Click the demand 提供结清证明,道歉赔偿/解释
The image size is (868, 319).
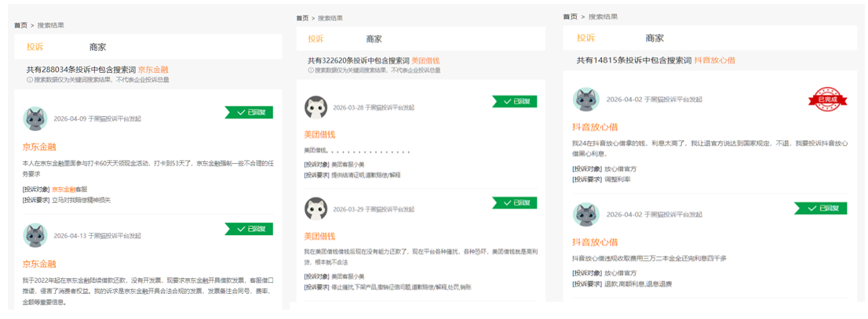point(366,175)
